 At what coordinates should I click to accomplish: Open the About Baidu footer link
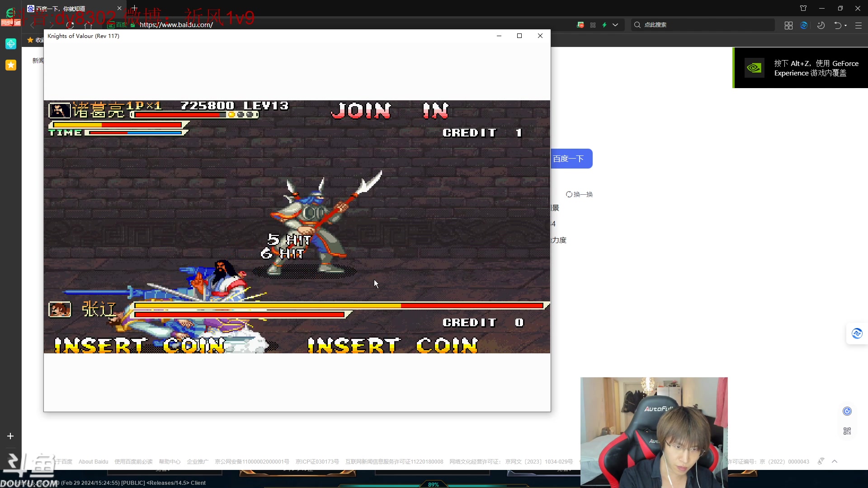93,462
